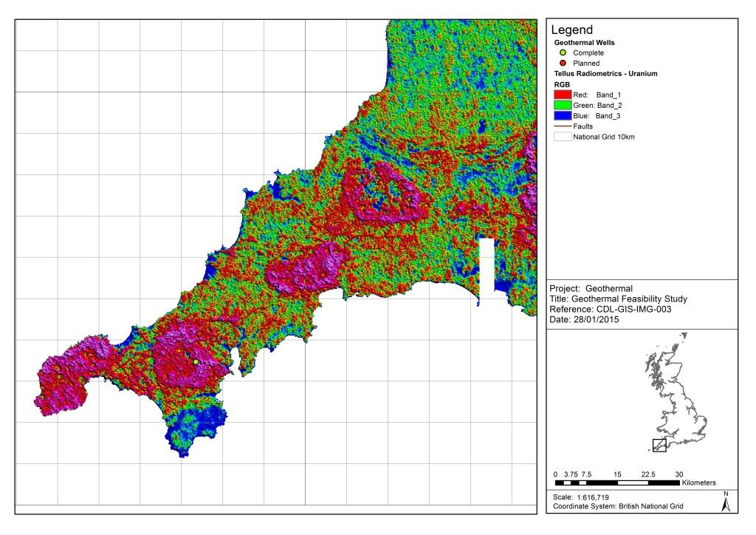
Task: Pick the Red Band_1 color swatch
Action: (563, 95)
